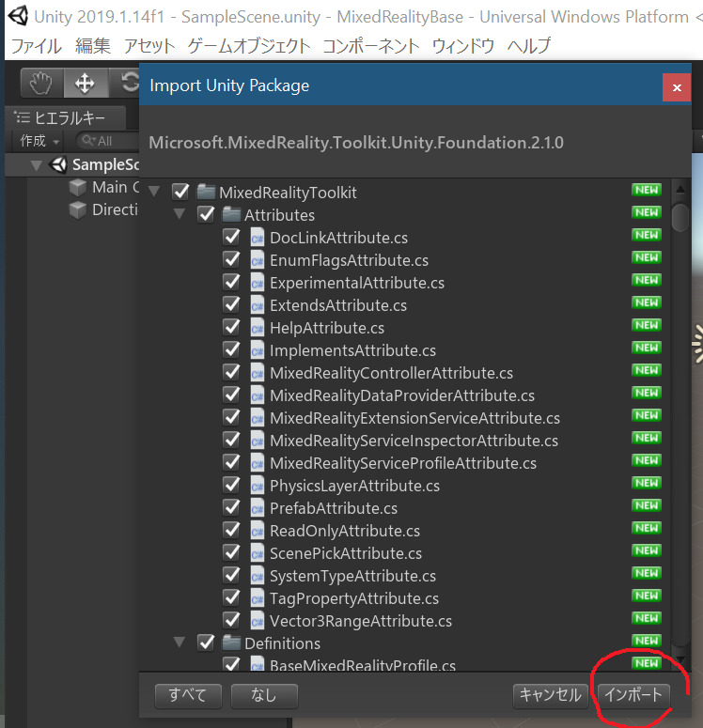Click the Attributes folder icon
This screenshot has width=703, height=728.
[x=231, y=214]
